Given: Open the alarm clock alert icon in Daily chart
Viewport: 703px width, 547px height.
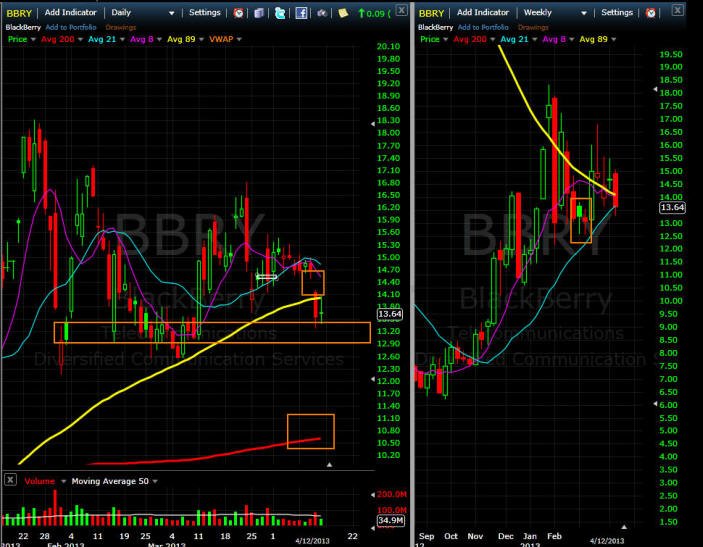Looking at the screenshot, I should (239, 13).
